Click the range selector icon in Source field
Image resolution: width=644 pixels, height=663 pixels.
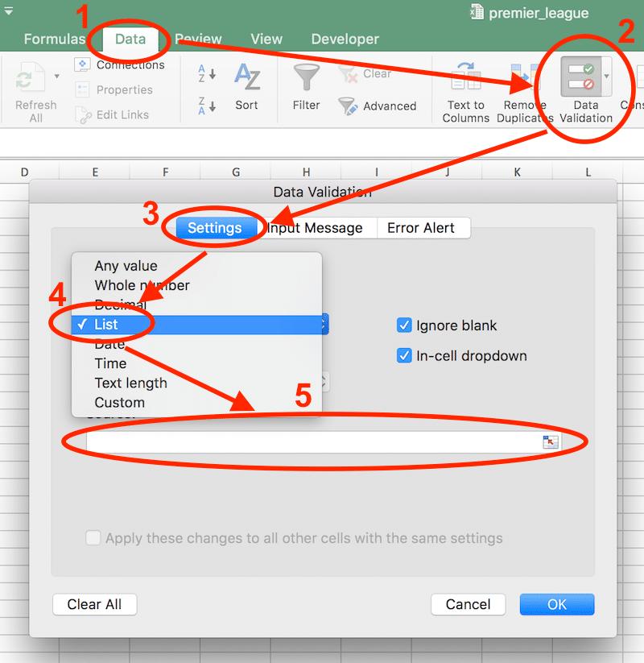551,441
